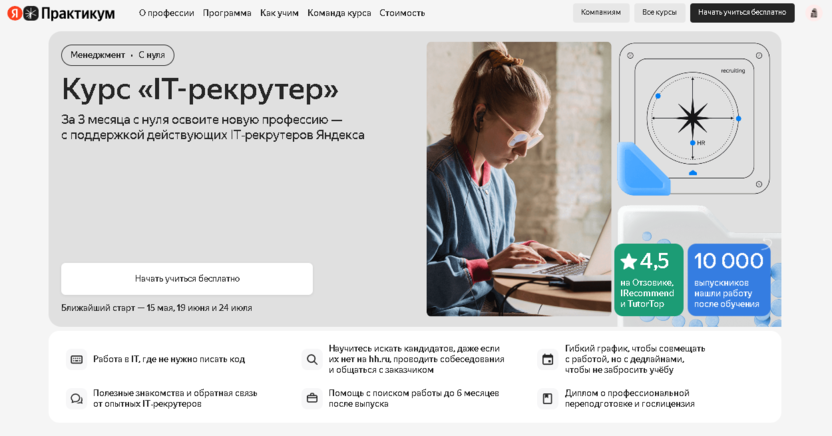Jump to "Команда курса" section
The image size is (832, 436).
pyautogui.click(x=339, y=13)
